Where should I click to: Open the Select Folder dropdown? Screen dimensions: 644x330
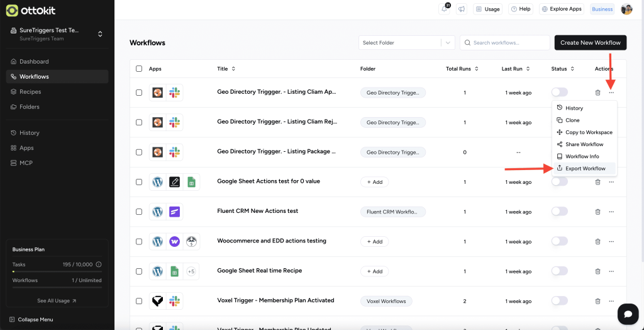(x=406, y=43)
